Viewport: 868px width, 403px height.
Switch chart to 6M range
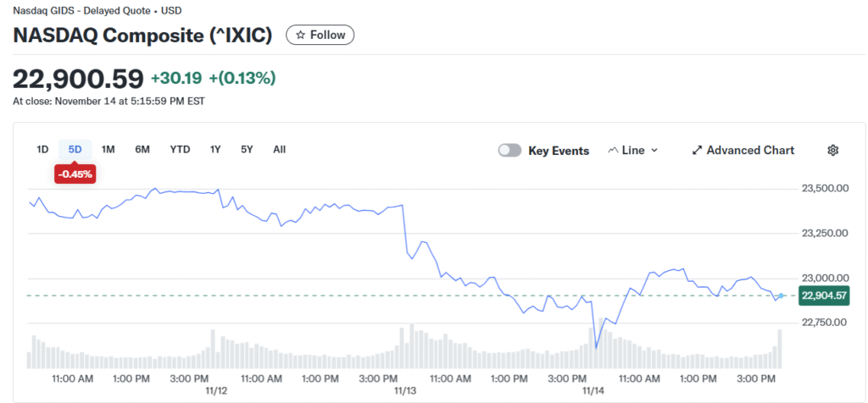coord(142,149)
